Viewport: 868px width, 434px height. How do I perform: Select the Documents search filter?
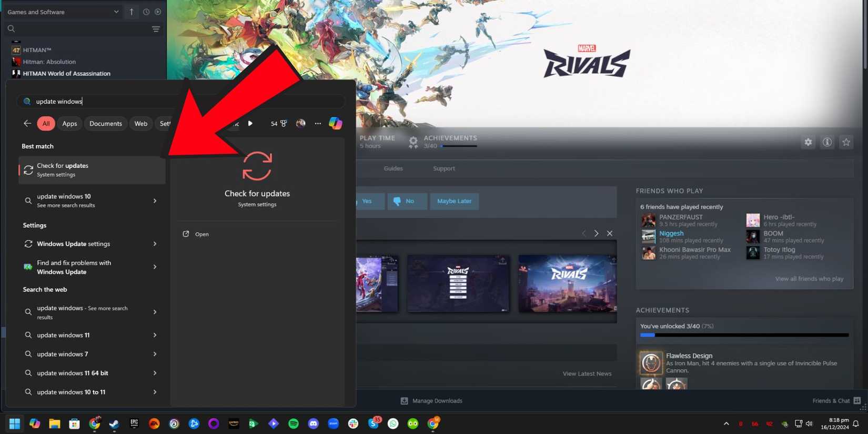(x=106, y=124)
